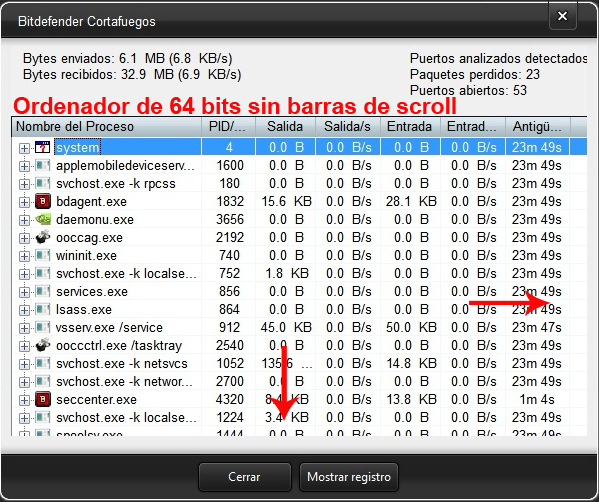Click PID value 4320
Image resolution: width=599 pixels, height=502 pixels.
point(230,400)
